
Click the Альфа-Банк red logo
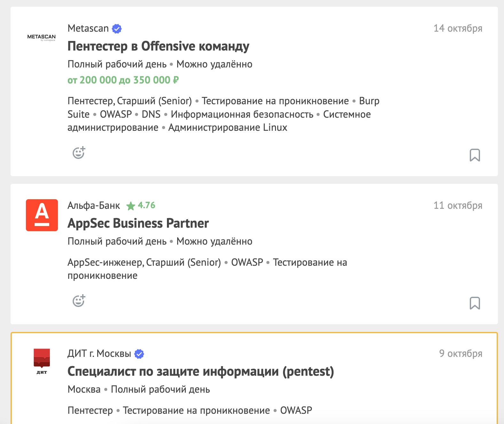click(x=42, y=215)
